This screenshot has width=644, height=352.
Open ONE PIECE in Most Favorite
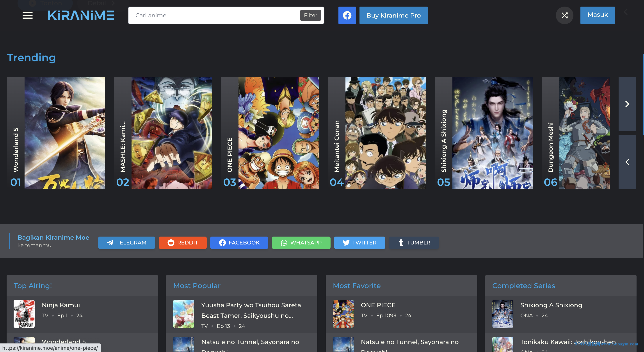378,305
